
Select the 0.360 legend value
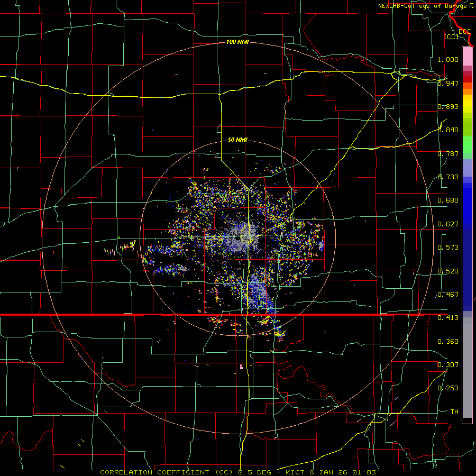pyautogui.click(x=448, y=342)
